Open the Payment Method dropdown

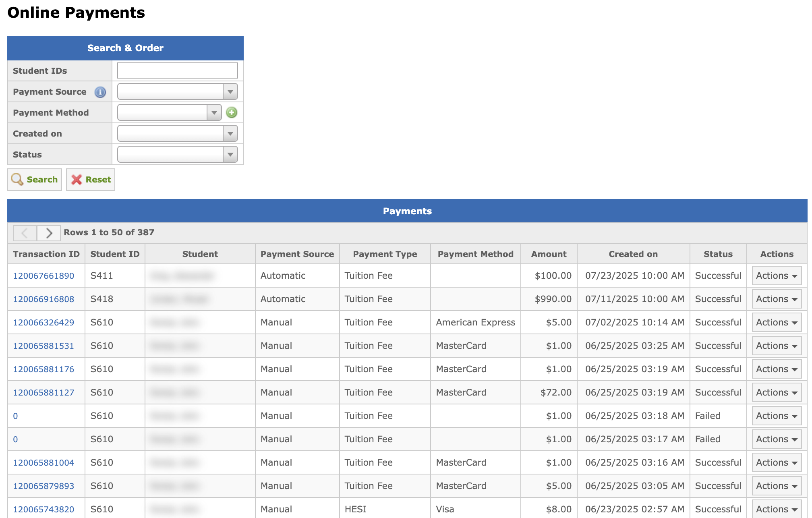[x=170, y=113]
